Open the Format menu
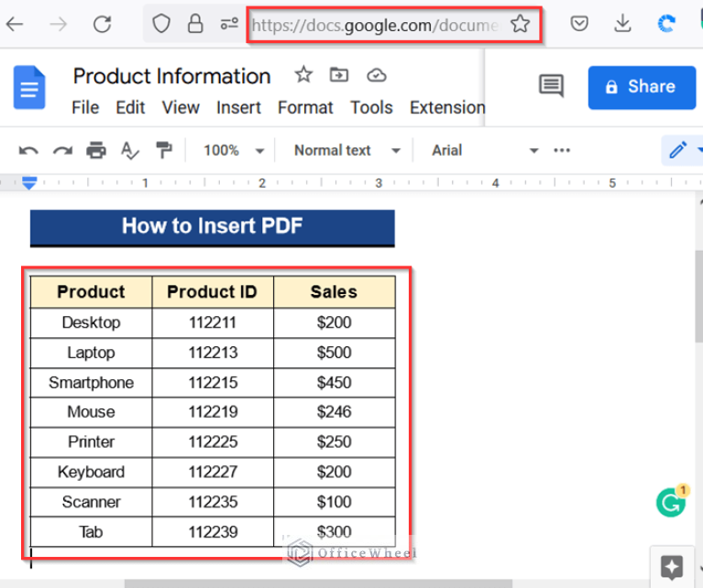Screen dimensions: 703x588 coord(305,108)
